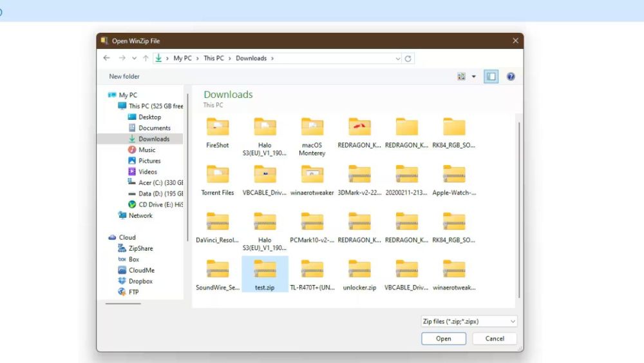Select the winaerotweaker folder
Image resolution: width=644 pixels, height=363 pixels.
click(312, 181)
